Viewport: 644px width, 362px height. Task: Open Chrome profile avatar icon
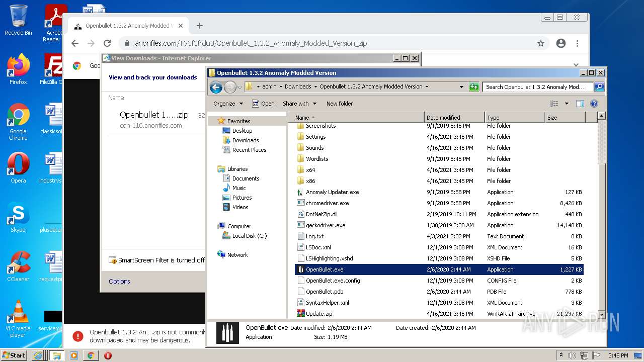tap(561, 43)
